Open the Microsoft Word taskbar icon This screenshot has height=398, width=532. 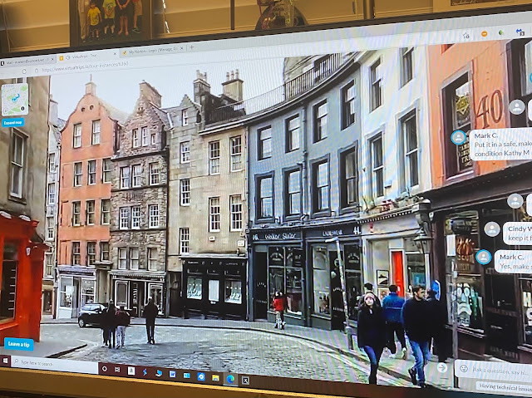pos(172,374)
